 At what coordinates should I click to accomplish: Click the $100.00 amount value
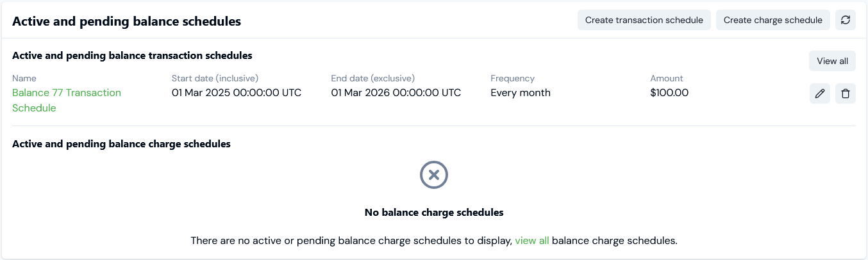[x=669, y=92]
